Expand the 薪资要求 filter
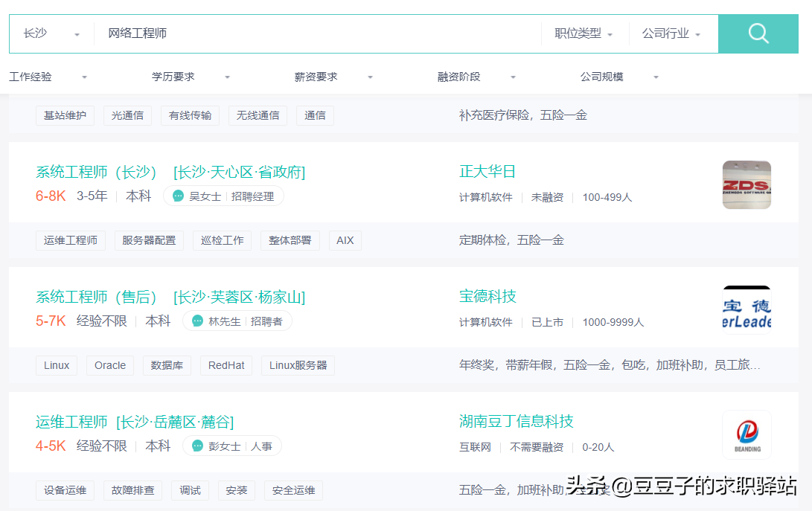The image size is (812, 511). pyautogui.click(x=334, y=77)
